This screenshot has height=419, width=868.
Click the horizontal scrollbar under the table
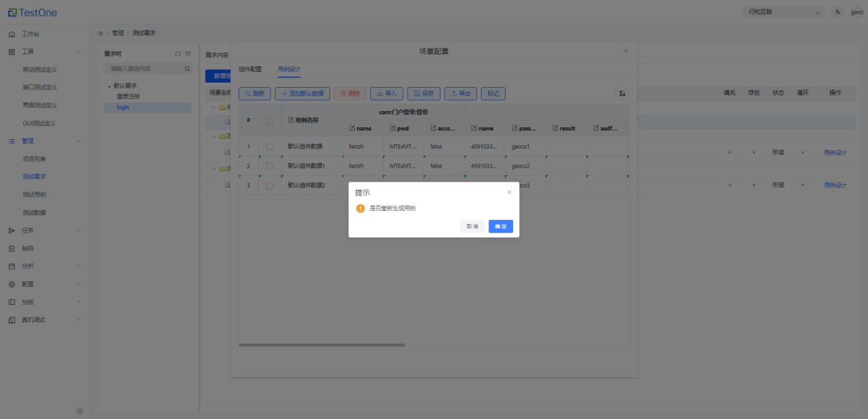pyautogui.click(x=322, y=345)
